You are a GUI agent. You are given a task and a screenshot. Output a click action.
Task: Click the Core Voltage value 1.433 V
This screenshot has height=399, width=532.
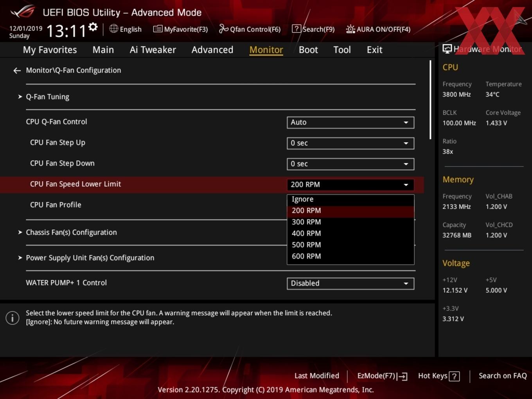click(x=496, y=123)
